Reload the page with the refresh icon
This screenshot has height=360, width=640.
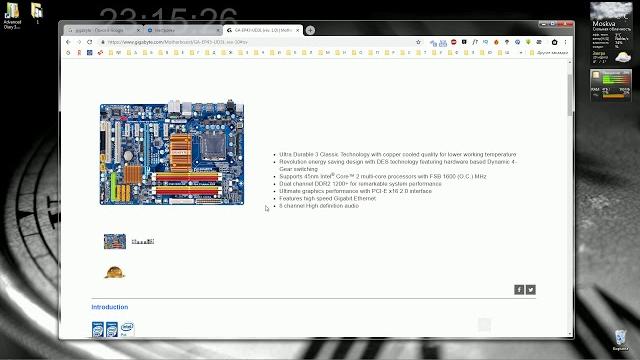89,42
